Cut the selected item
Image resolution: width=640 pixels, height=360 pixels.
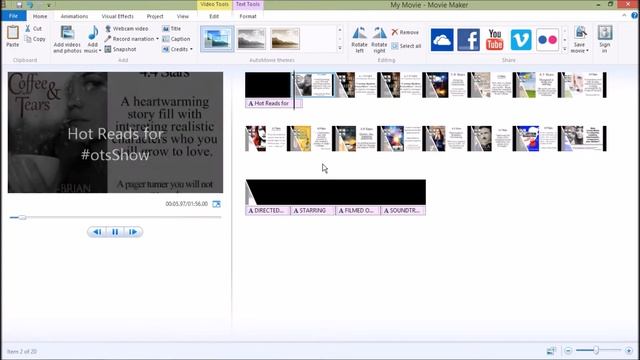[33, 29]
